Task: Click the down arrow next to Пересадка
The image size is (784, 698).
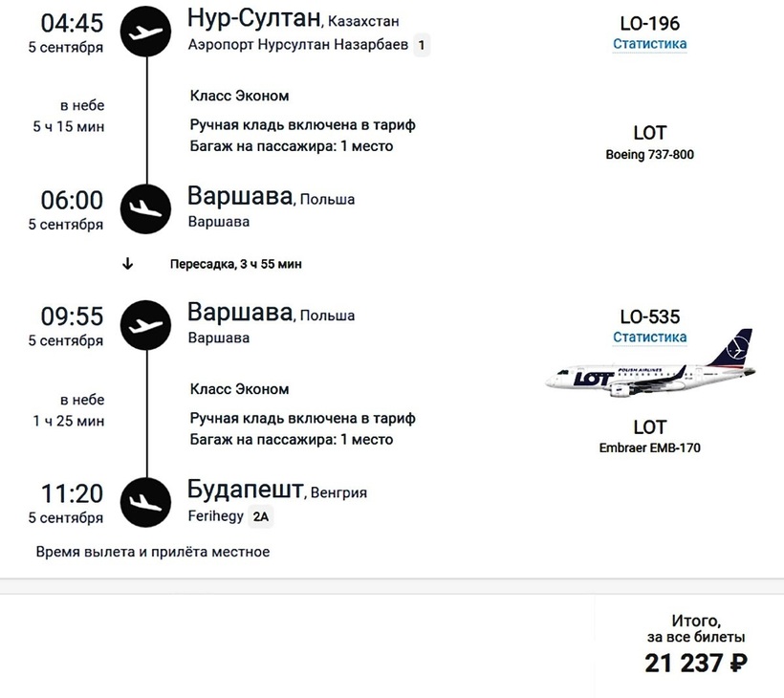Action: point(128,264)
